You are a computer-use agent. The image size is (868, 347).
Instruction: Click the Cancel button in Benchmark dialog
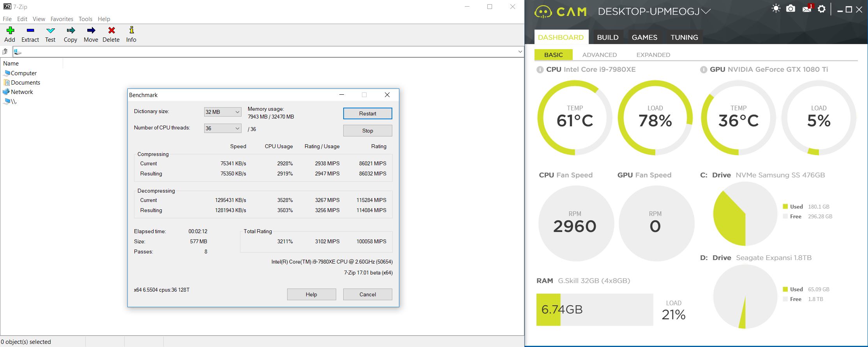pyautogui.click(x=368, y=294)
